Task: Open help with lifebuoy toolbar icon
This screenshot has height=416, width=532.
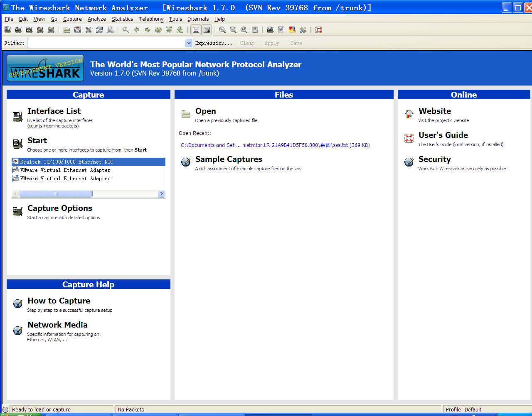Action: point(319,30)
